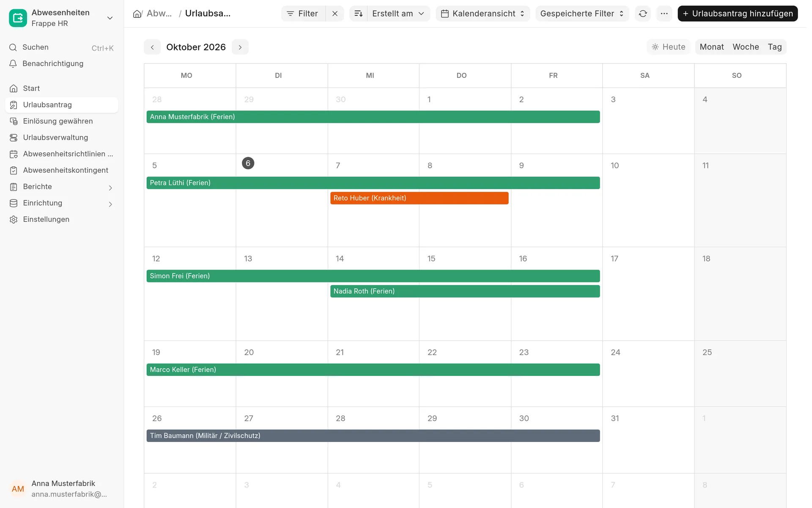Open Einlösung gewähren page
Image resolution: width=812 pixels, height=508 pixels.
[62, 121]
